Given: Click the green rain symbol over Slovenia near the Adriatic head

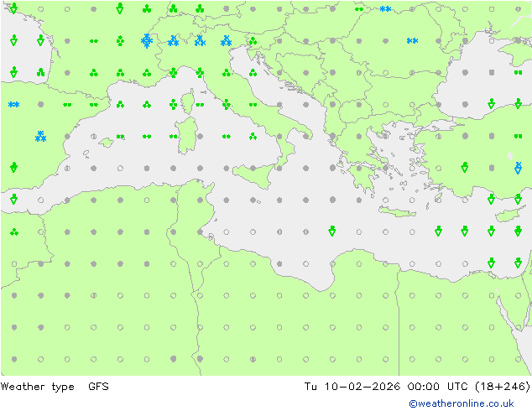Looking at the screenshot, I should pos(253,41).
